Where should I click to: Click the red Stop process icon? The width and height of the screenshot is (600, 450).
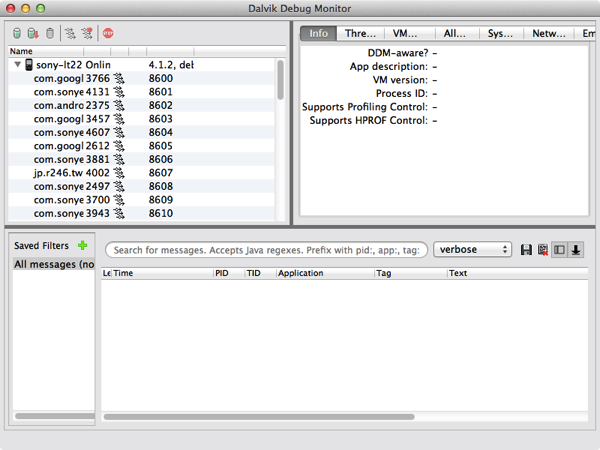click(108, 33)
